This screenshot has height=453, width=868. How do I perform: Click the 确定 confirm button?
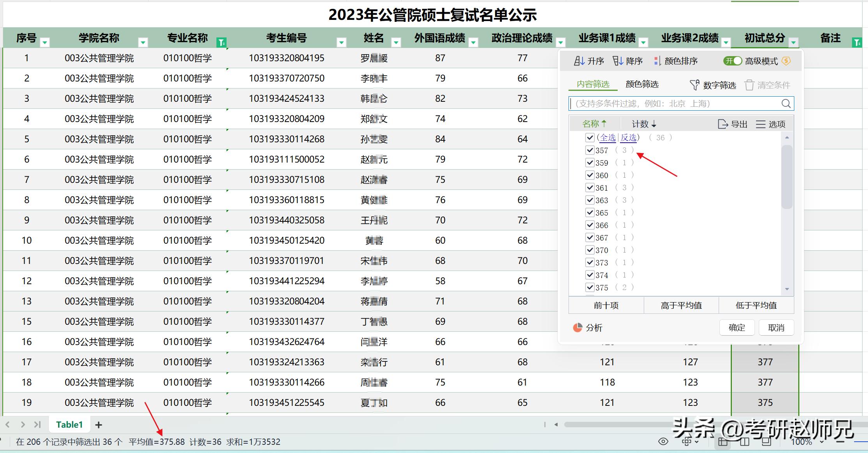pos(737,327)
